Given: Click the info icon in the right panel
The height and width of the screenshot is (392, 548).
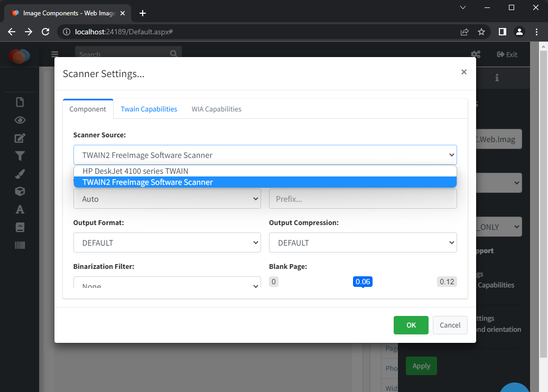Looking at the screenshot, I should click(x=497, y=78).
